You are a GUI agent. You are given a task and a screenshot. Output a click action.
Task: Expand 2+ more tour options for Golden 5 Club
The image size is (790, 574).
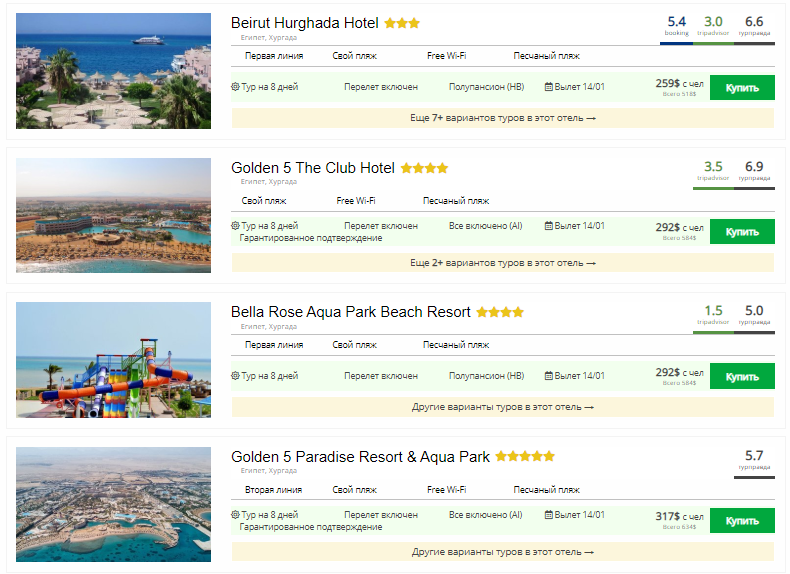pos(502,263)
